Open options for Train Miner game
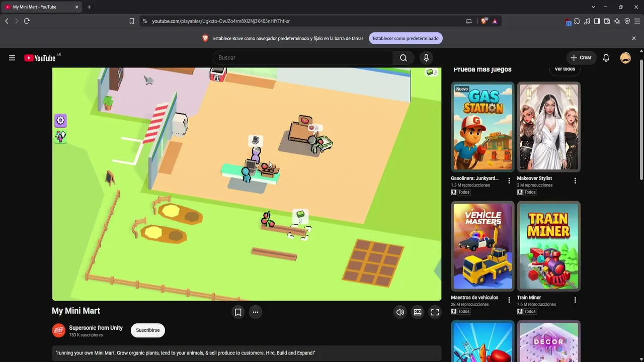The height and width of the screenshot is (362, 644). [x=575, y=300]
